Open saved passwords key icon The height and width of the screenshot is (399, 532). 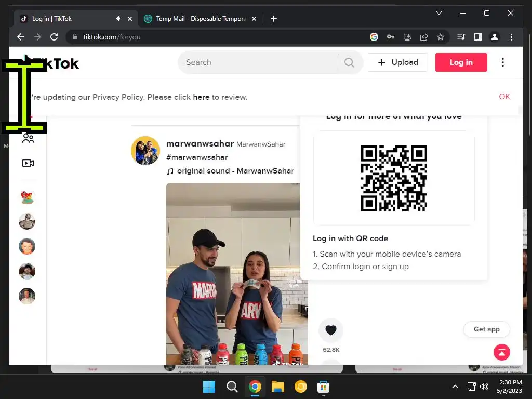[391, 37]
